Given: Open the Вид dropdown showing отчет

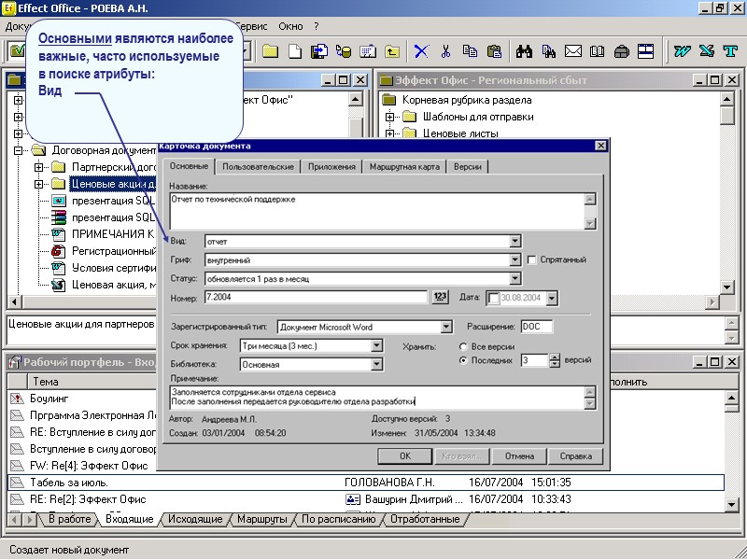Looking at the screenshot, I should (515, 242).
